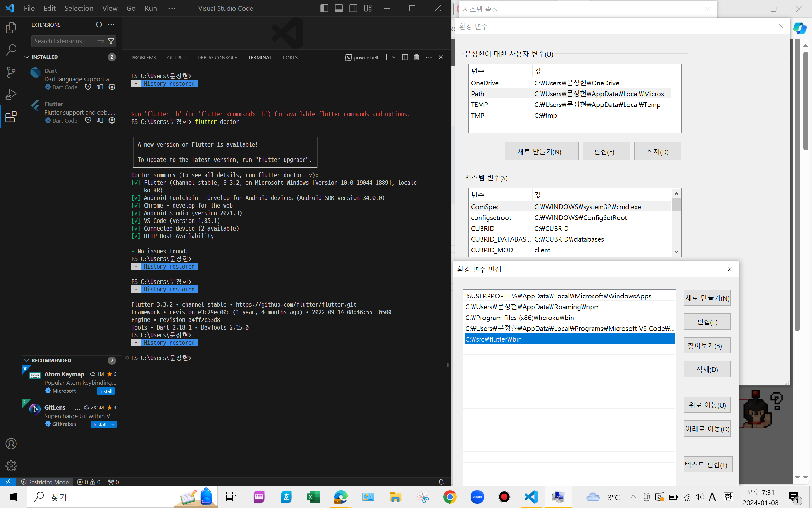This screenshot has height=508, width=812.
Task: Open remote window indicator in status bar
Action: coord(8,482)
